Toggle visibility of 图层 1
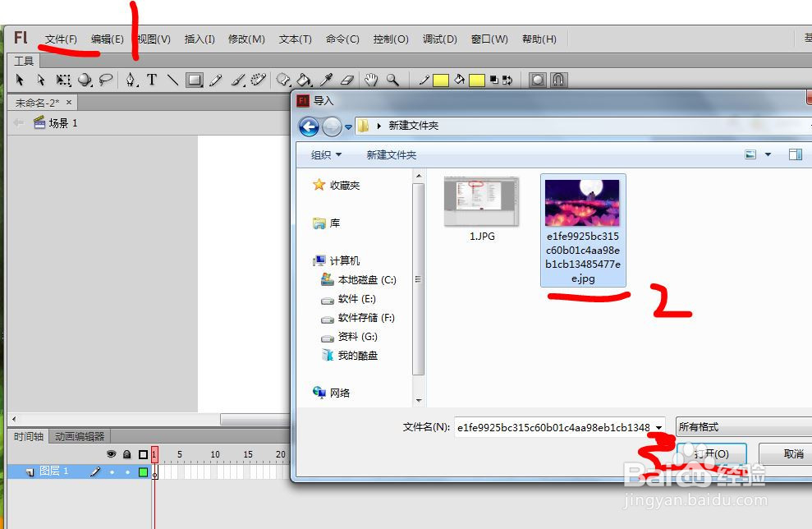The image size is (812, 529). click(112, 471)
